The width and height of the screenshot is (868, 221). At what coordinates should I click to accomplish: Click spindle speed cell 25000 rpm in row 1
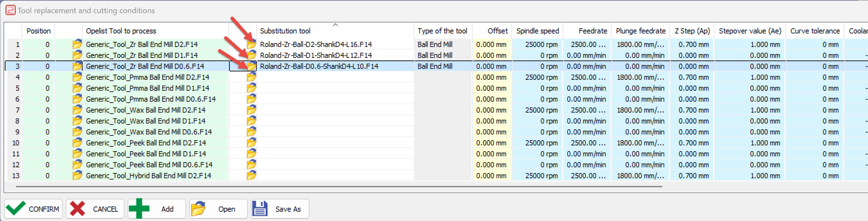pyautogui.click(x=537, y=44)
